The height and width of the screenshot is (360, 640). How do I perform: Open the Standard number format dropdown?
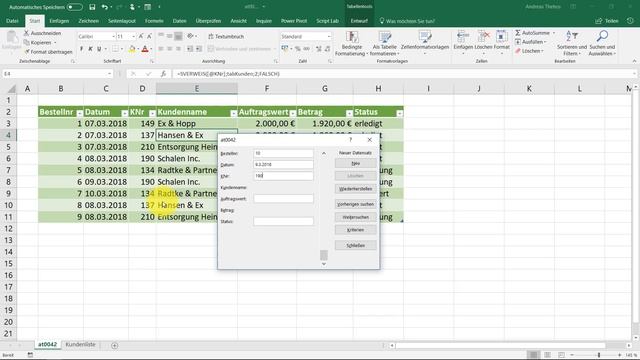[x=329, y=37]
